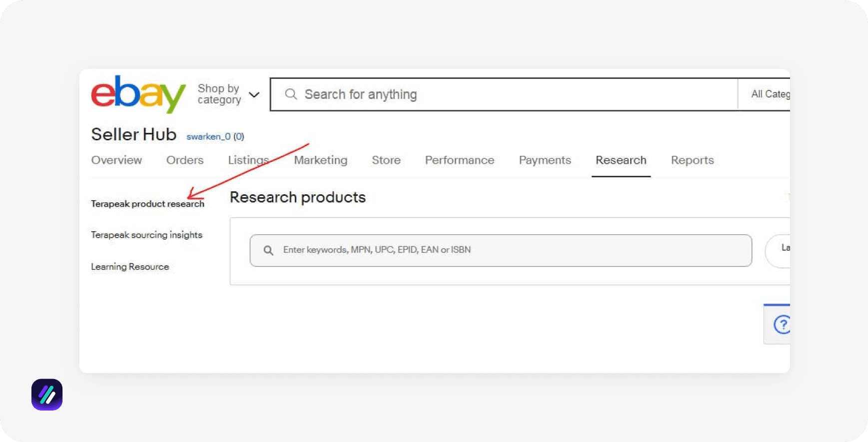The height and width of the screenshot is (442, 868).
Task: Focus the Search for anything field
Action: click(504, 94)
